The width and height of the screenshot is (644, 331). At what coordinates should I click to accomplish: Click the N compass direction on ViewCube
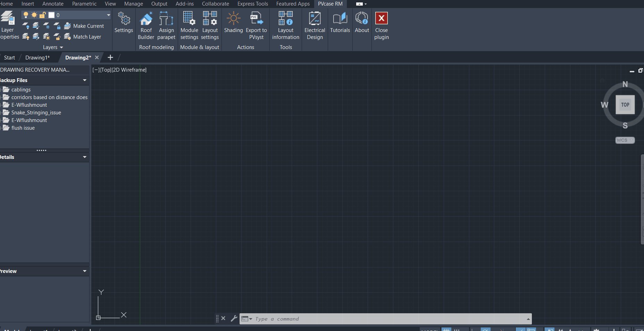625,84
